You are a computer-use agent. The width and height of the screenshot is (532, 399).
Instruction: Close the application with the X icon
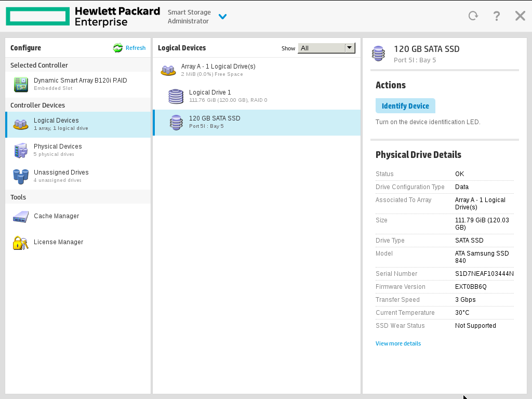click(x=520, y=16)
